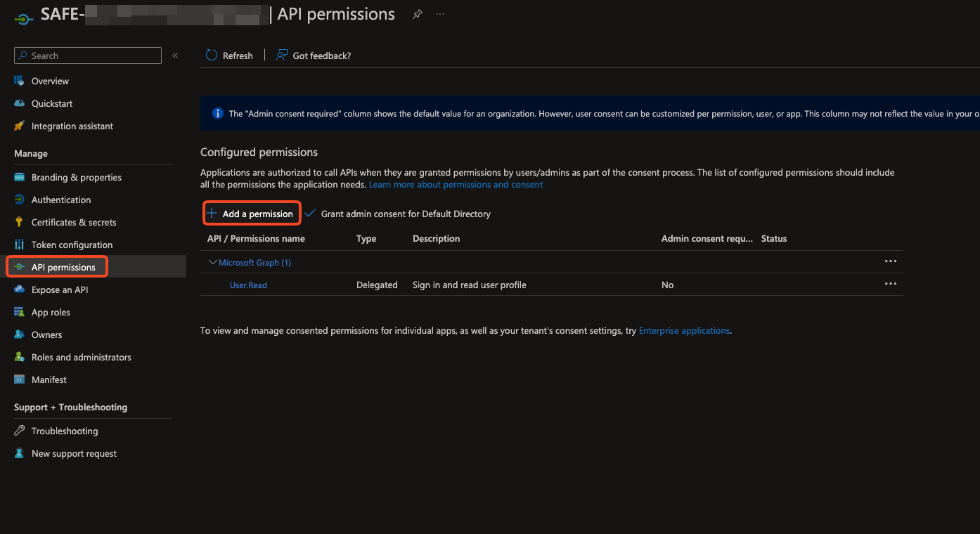Click the Delegated cell in User.Read row
This screenshot has height=534, width=980.
click(377, 285)
